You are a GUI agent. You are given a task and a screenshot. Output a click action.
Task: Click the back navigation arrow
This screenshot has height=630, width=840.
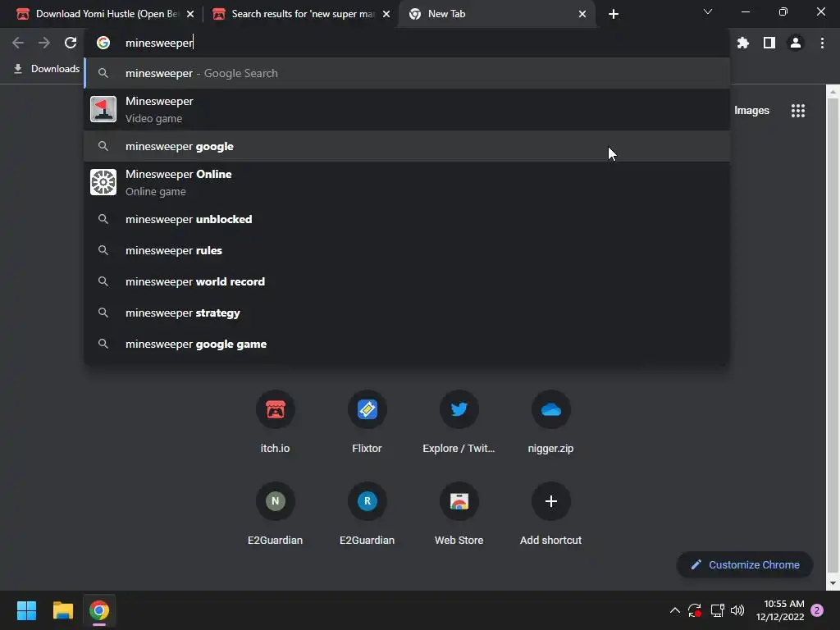[x=18, y=43]
